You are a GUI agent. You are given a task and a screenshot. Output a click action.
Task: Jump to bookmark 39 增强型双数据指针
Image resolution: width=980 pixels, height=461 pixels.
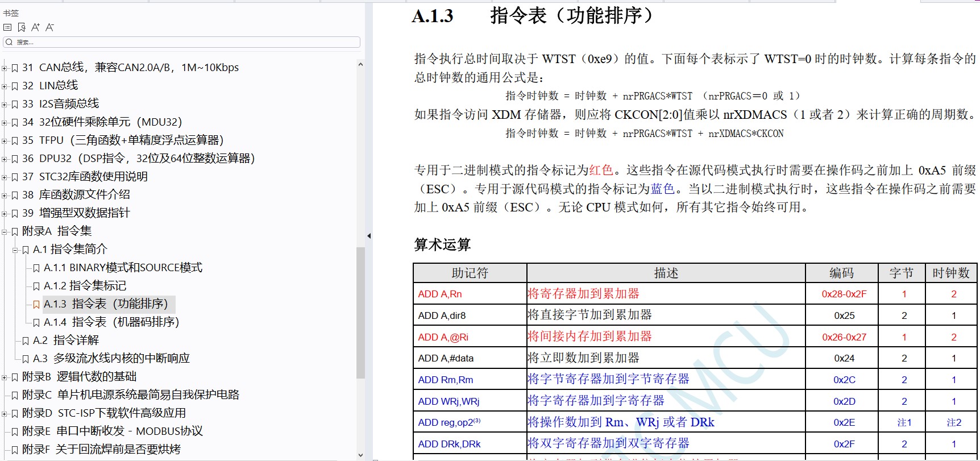[76, 213]
